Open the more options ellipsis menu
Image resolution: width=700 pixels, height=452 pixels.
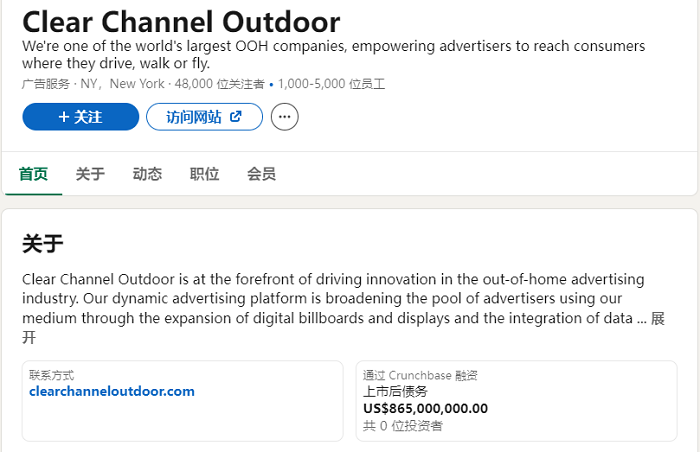coord(284,117)
